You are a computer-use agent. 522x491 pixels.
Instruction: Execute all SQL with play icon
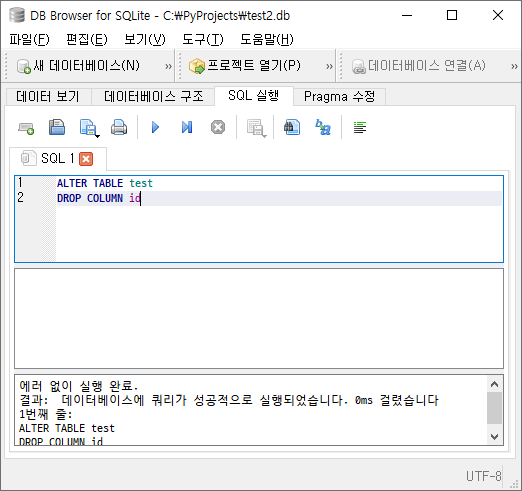(x=155, y=127)
